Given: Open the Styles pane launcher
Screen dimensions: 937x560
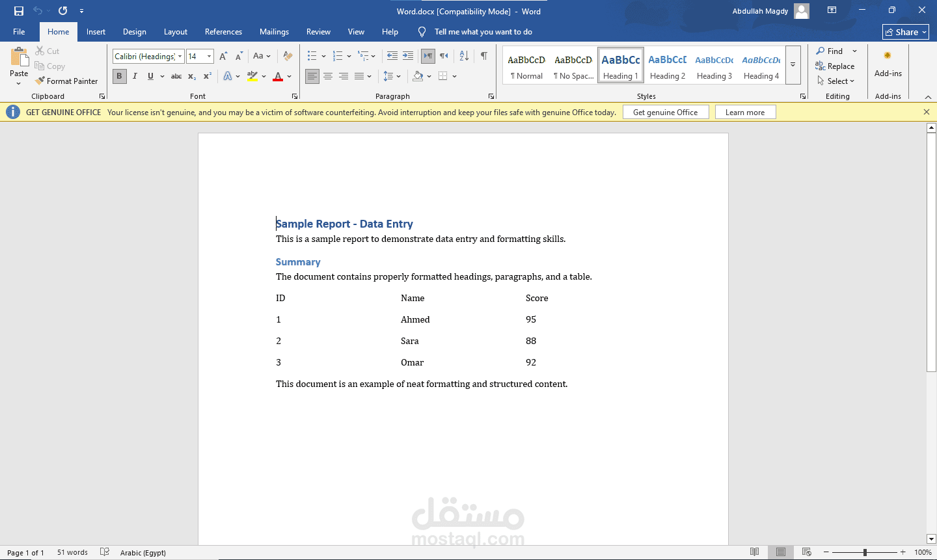Looking at the screenshot, I should tap(803, 96).
